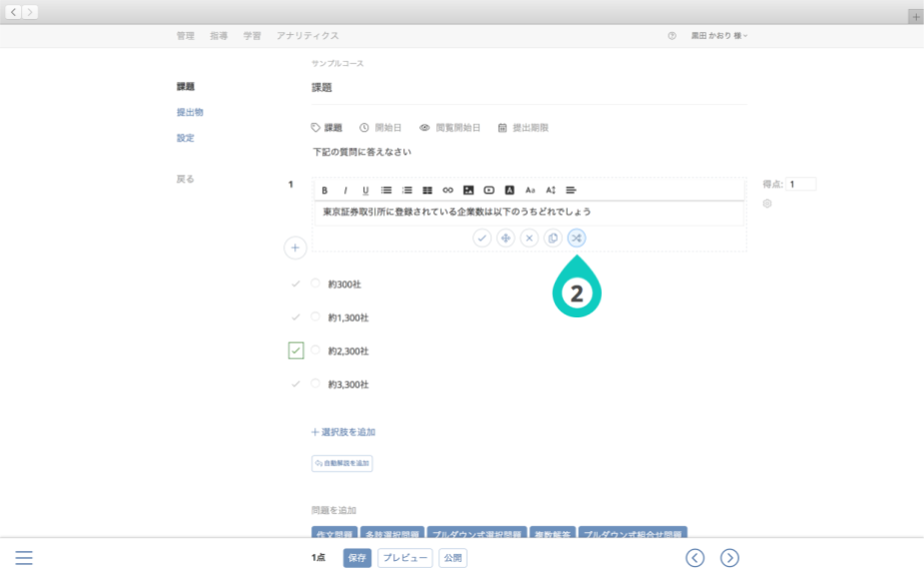This screenshot has height=578, width=924.
Task: Click the 選択肢を追加 link
Action: coord(343,432)
